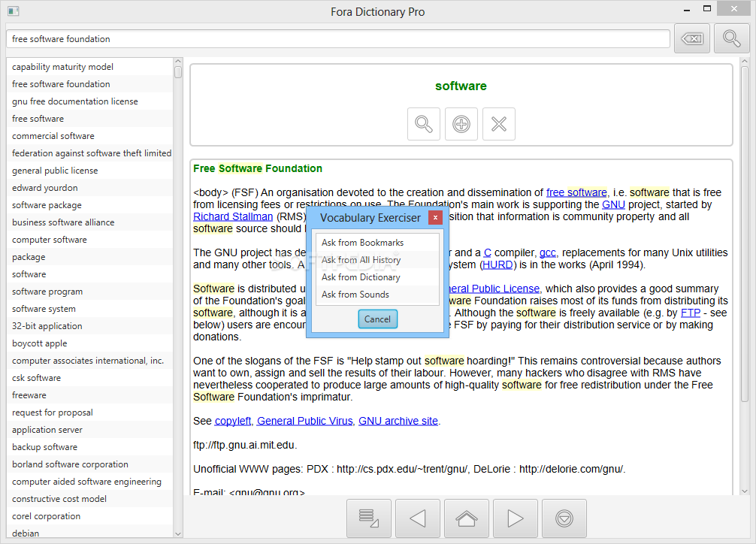Open the copyleft link

tap(233, 421)
